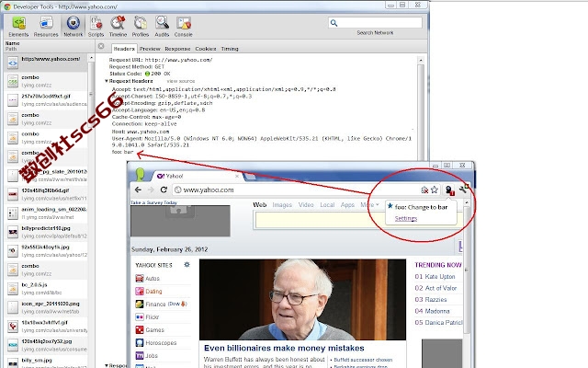Image resolution: width=588 pixels, height=368 pixels.
Task: Select the Apps search tab
Action: tap(347, 204)
